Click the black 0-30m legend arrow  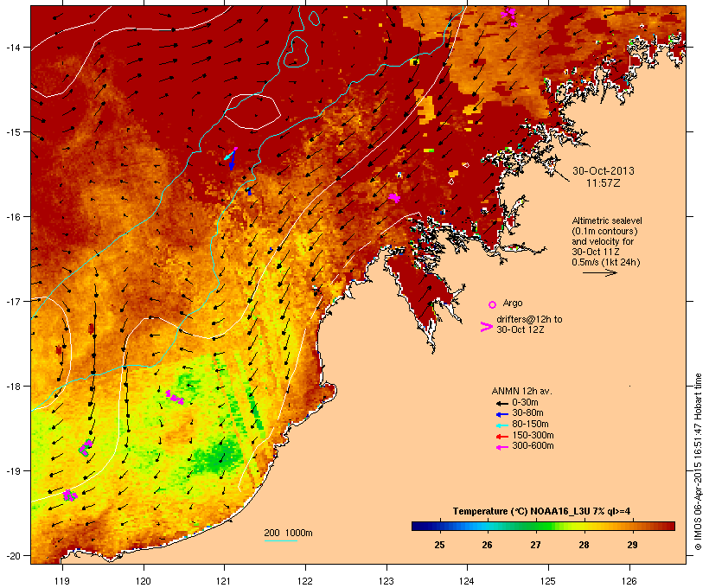tap(501, 404)
